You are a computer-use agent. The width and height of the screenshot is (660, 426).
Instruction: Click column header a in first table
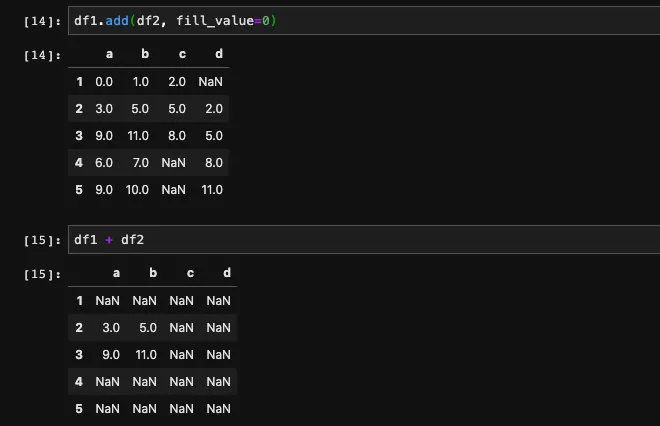109,54
